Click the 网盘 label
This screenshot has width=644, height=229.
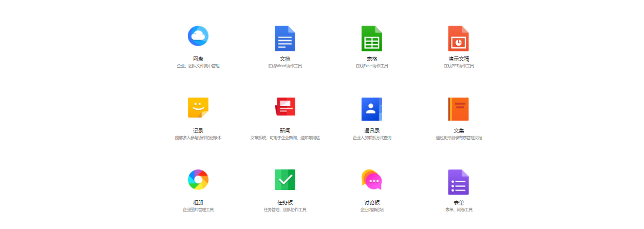[x=198, y=59]
